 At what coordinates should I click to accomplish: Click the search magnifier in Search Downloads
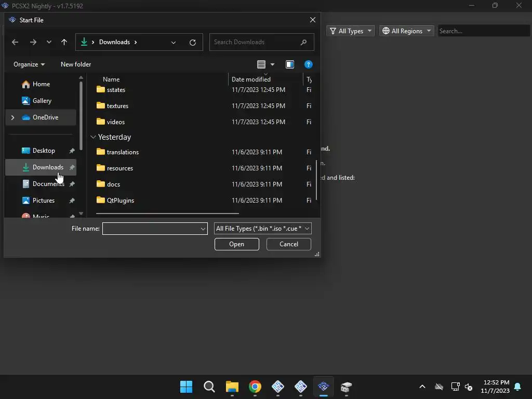303,42
